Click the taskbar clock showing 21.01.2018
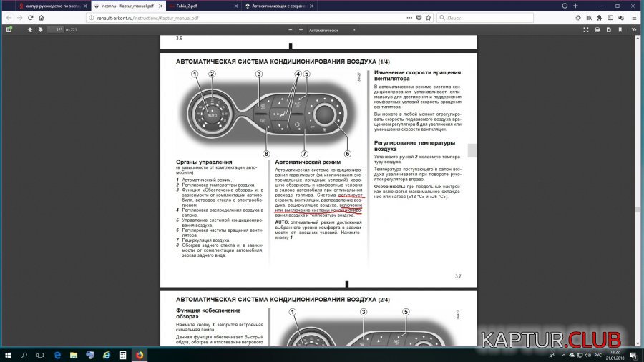 [615, 355]
